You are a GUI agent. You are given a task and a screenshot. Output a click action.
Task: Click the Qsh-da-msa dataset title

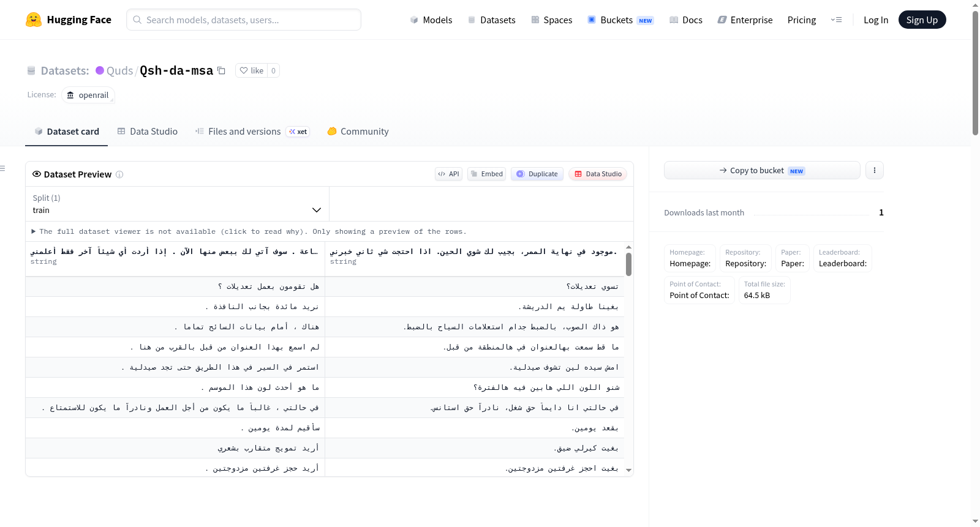coord(176,70)
